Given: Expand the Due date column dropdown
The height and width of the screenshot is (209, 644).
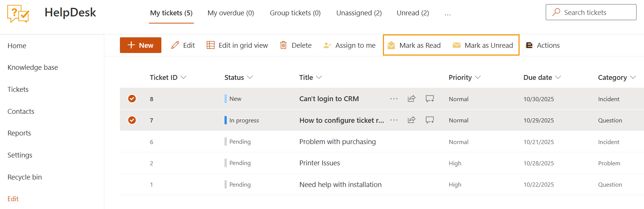Looking at the screenshot, I should point(558,77).
